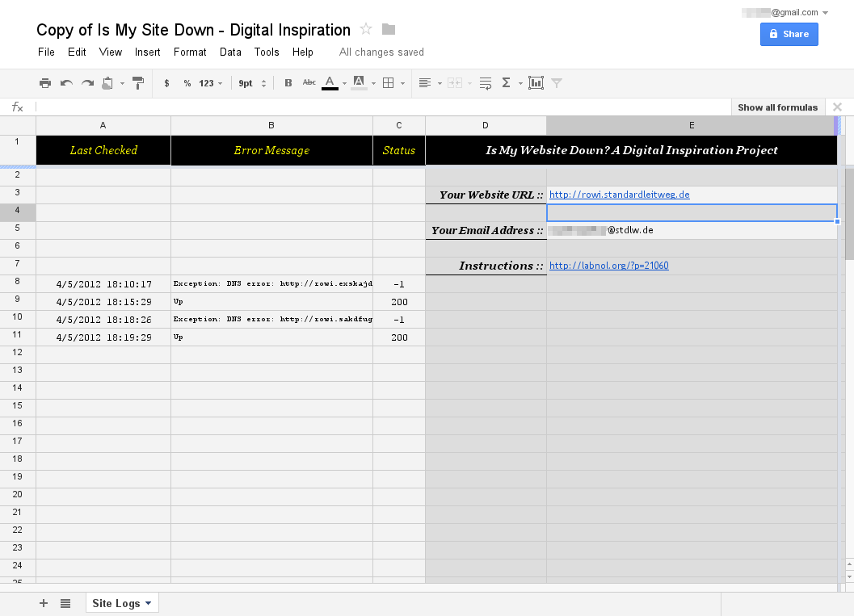Viewport: 854px width, 616px height.
Task: Add a new sheet with plus icon
Action: [44, 603]
